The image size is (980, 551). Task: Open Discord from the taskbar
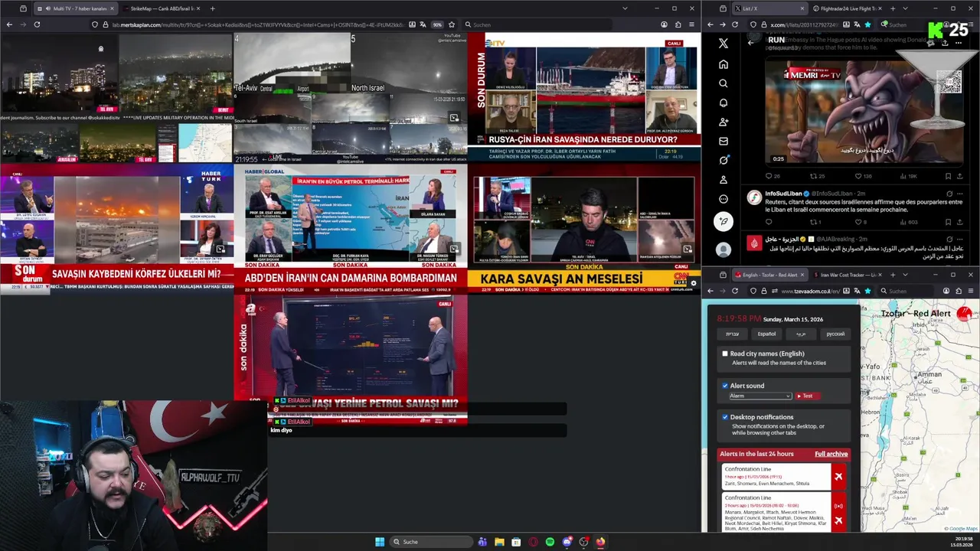click(x=567, y=542)
